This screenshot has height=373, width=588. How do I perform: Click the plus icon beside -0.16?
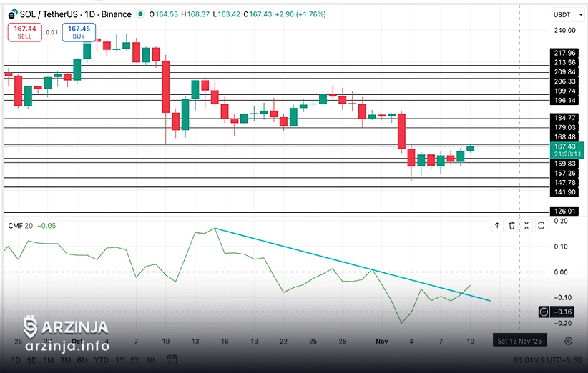point(544,312)
